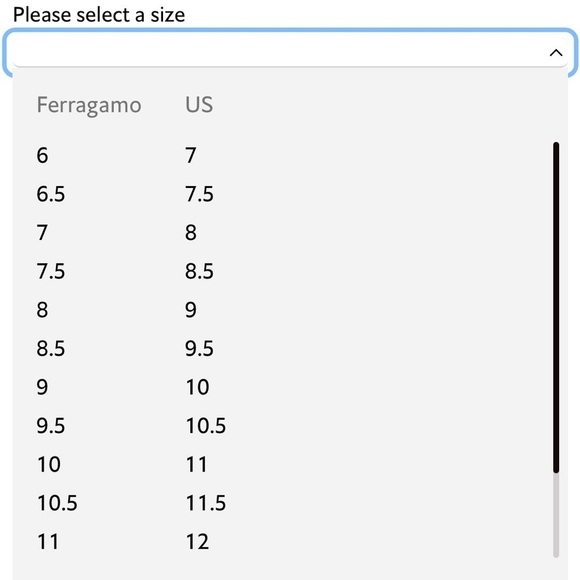Click the 'Please select a size' label
Viewport: 580px width, 580px height.
point(99,15)
